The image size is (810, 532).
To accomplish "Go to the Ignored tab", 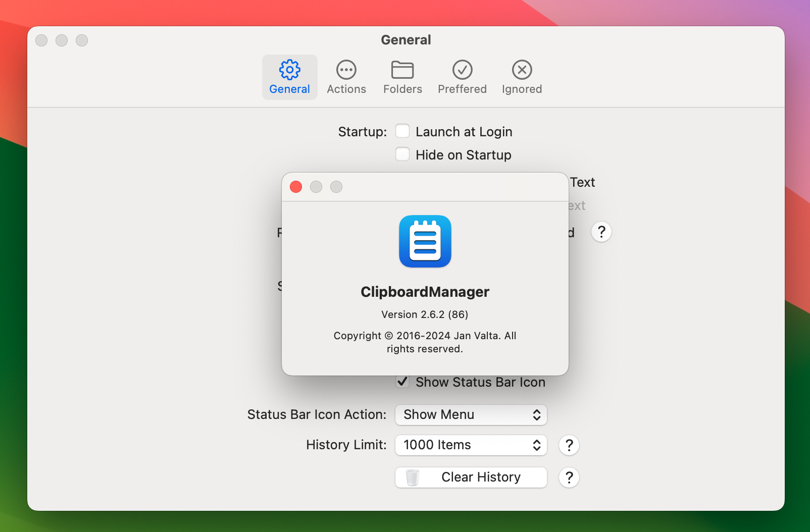I will pos(522,77).
